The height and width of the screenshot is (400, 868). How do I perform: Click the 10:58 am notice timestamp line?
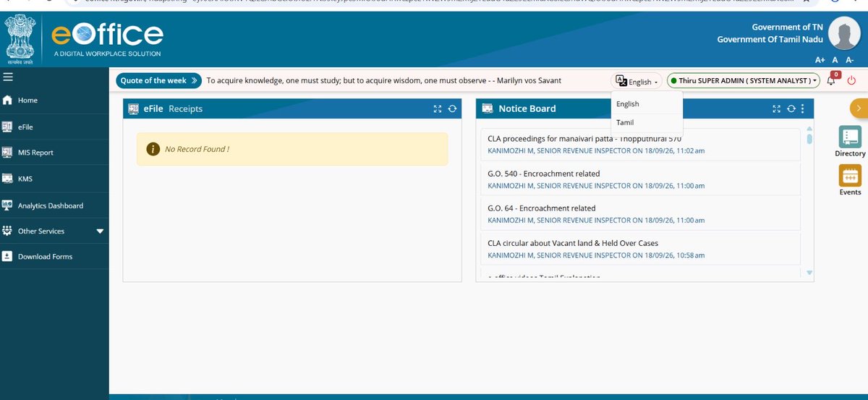pyautogui.click(x=596, y=255)
